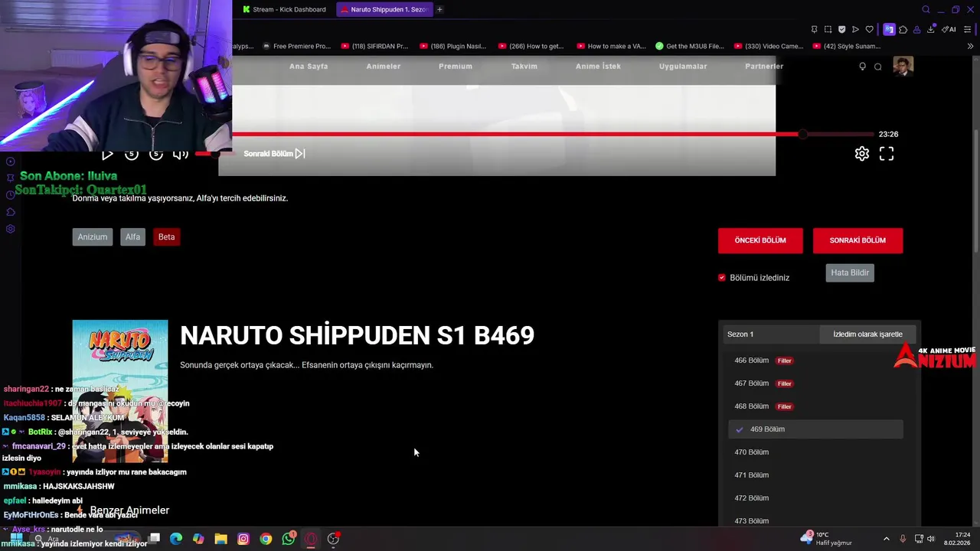Open the send/flow arrow icon in toolbar
Image resolution: width=980 pixels, height=551 pixels.
tap(855, 30)
